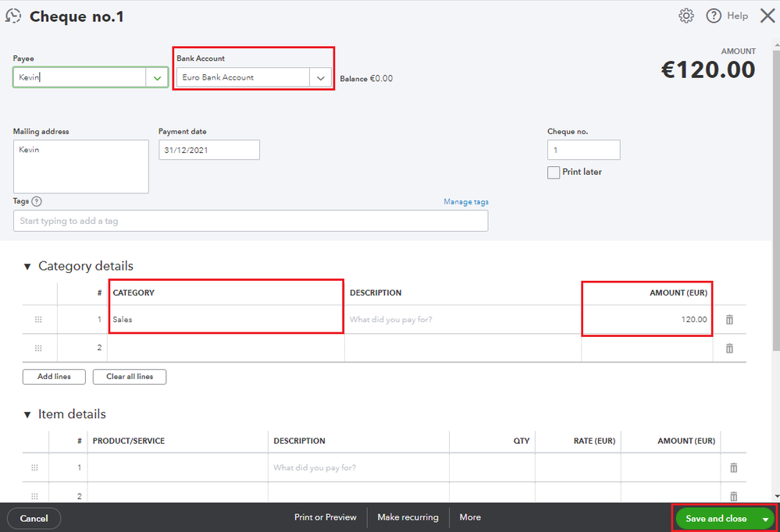Click Add lines button
This screenshot has height=532, width=780.
click(x=54, y=376)
